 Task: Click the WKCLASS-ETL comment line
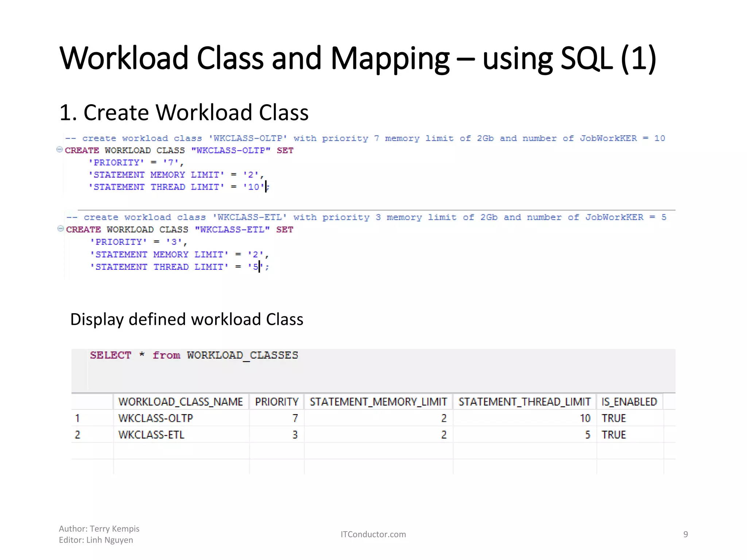[x=366, y=217]
